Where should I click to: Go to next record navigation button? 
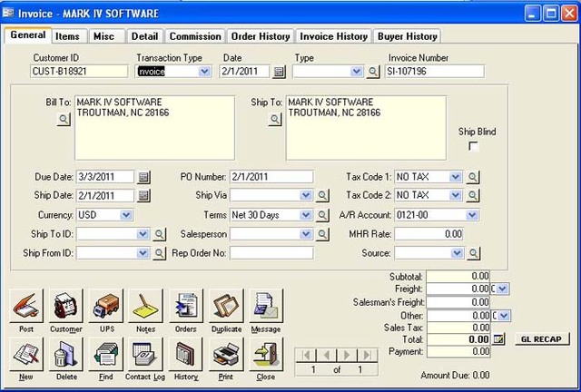click(347, 356)
